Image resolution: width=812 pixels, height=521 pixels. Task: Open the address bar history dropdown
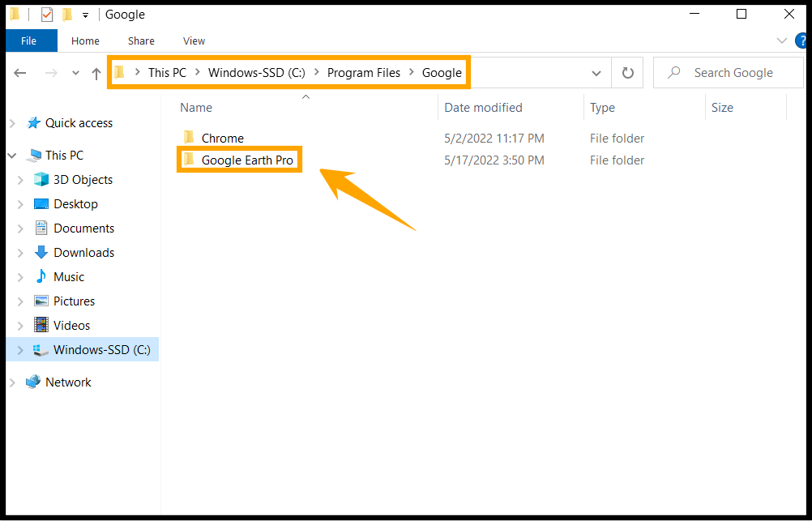tap(596, 73)
